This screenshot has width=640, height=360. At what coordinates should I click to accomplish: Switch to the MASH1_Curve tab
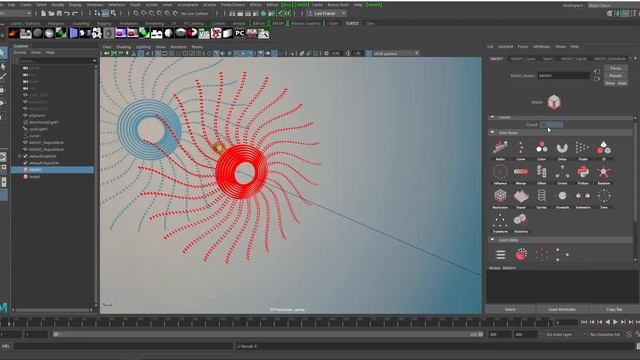coord(523,59)
